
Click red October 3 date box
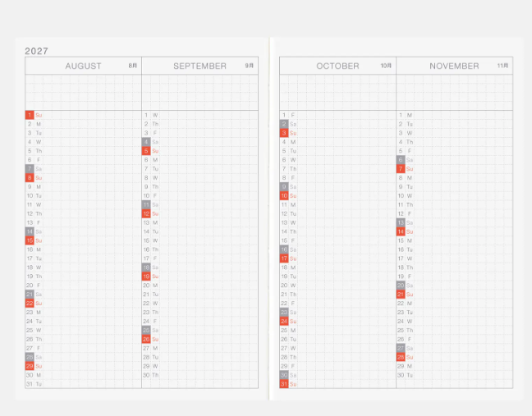click(x=284, y=133)
